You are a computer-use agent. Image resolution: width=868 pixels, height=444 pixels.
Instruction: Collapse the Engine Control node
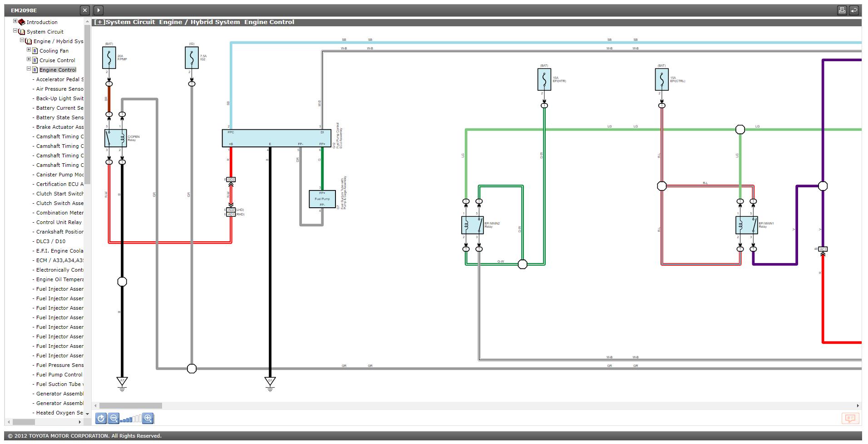coord(29,69)
